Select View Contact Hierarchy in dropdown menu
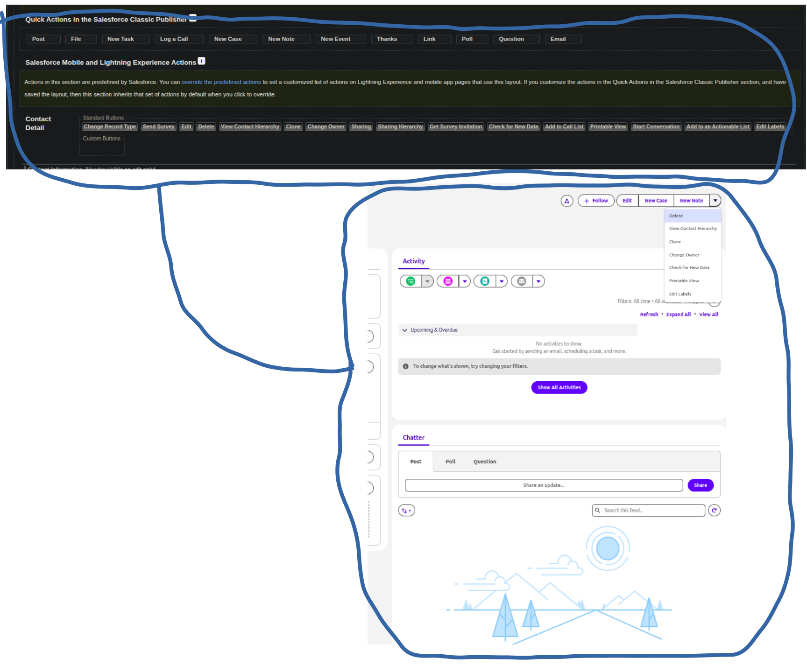The width and height of the screenshot is (807, 672). click(693, 229)
